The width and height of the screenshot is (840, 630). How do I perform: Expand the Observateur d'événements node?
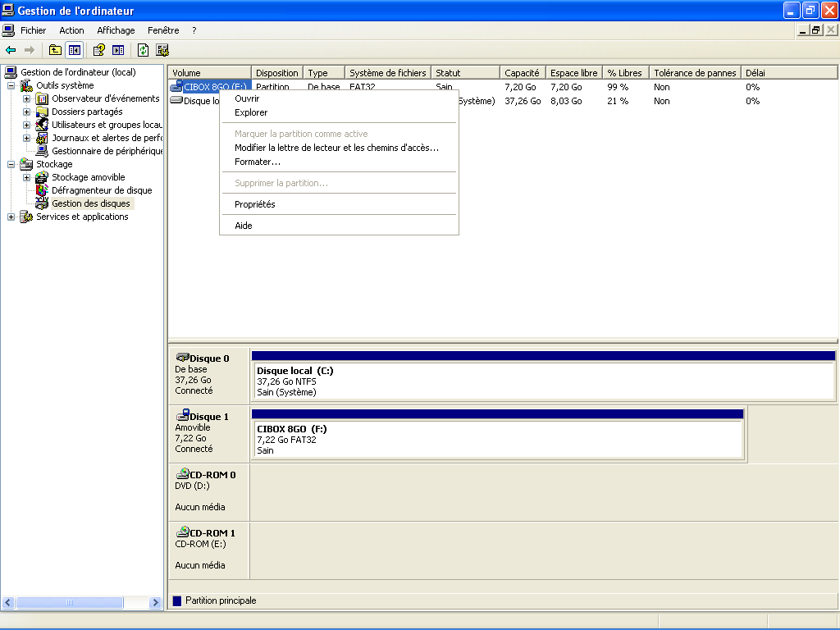(x=26, y=98)
